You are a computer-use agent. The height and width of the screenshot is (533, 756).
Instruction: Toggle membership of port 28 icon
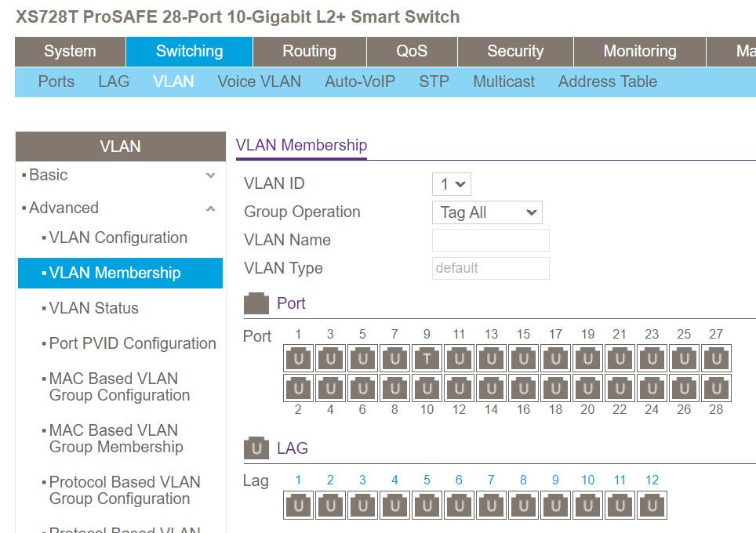click(716, 388)
